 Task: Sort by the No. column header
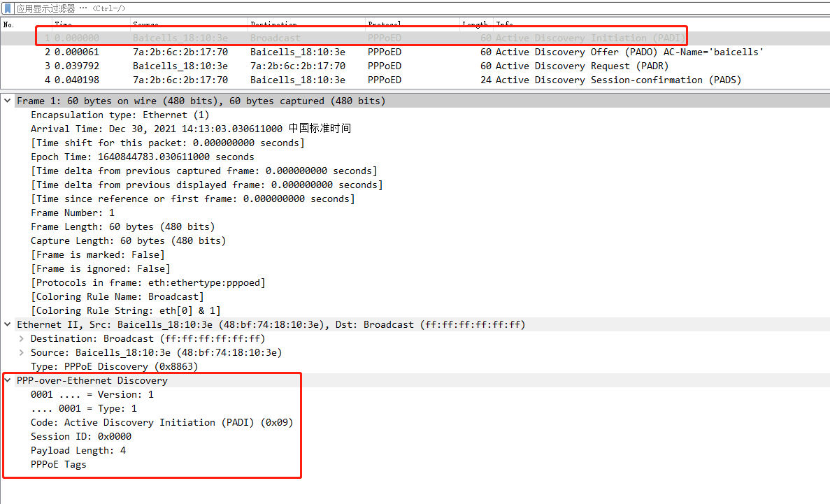8,24
